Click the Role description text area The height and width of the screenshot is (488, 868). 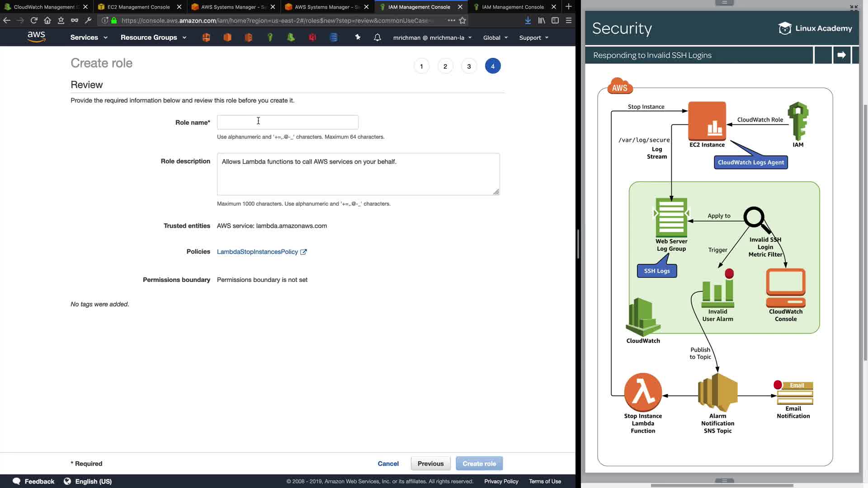point(358,174)
